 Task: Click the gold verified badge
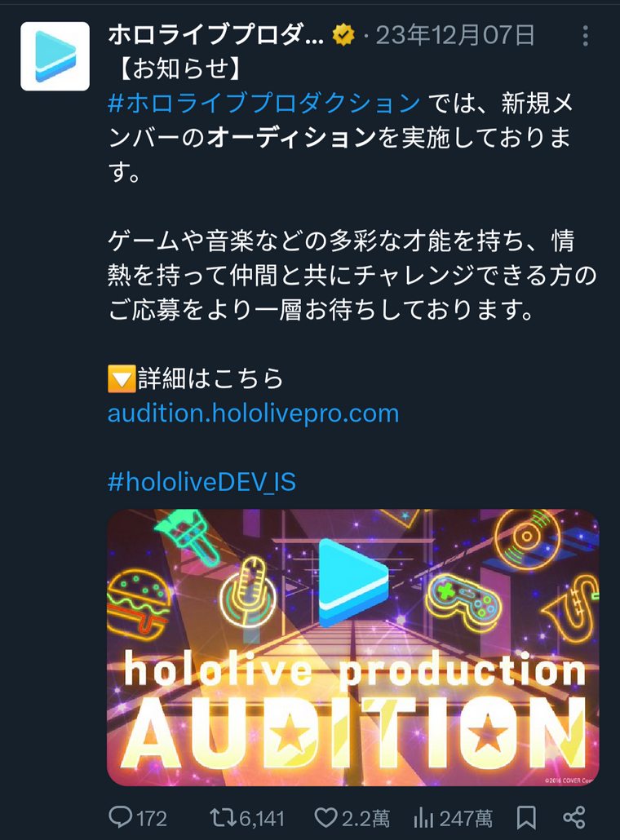tap(343, 35)
